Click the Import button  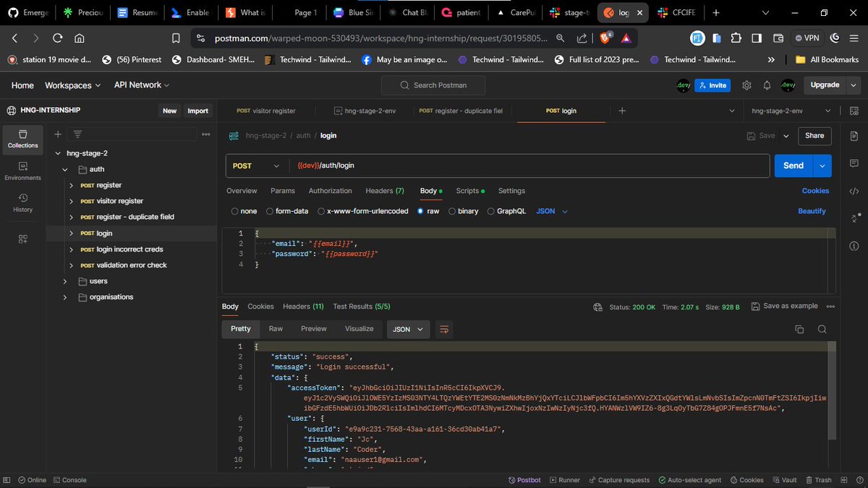coord(197,111)
